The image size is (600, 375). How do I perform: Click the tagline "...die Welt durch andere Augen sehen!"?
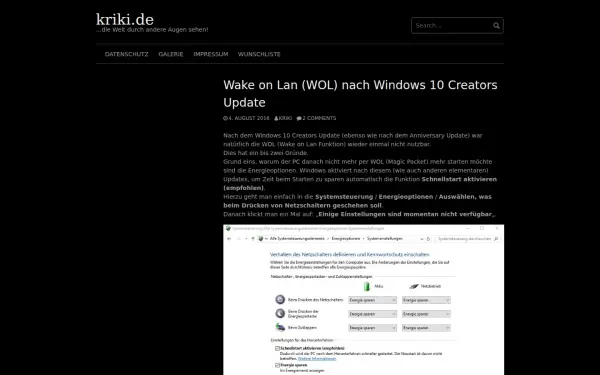pos(152,29)
